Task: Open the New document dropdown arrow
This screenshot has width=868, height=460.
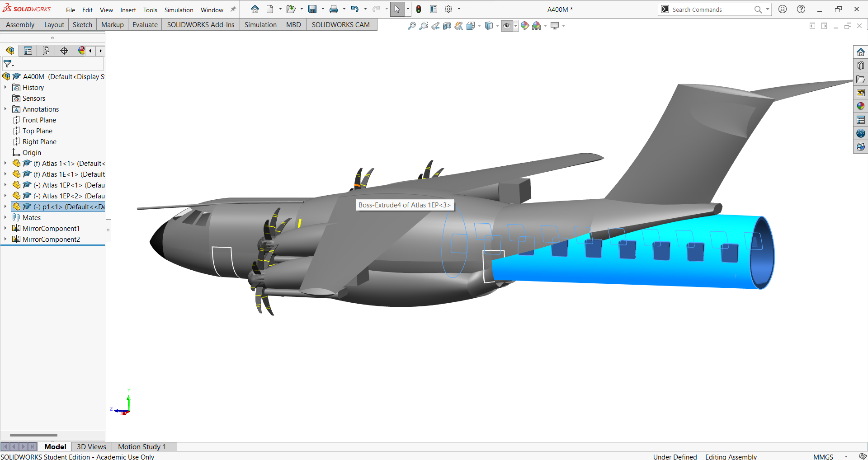Action: tap(280, 9)
